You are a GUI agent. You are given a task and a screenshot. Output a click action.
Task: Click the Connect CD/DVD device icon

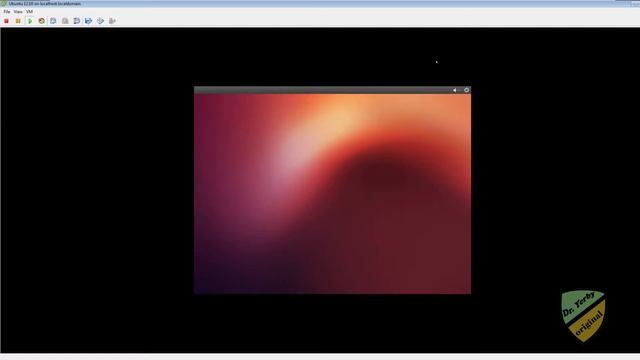pos(100,21)
